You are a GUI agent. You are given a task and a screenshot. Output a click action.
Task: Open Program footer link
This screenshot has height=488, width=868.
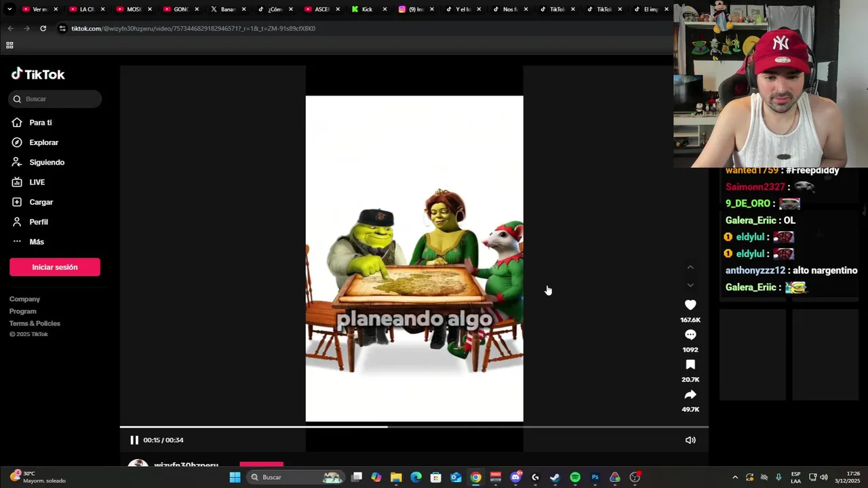[23, 311]
